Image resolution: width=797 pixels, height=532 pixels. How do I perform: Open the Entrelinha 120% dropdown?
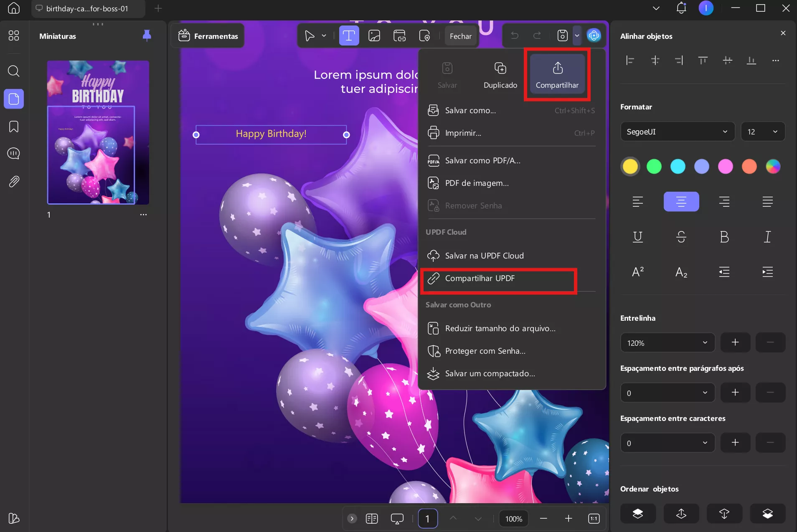click(668, 343)
